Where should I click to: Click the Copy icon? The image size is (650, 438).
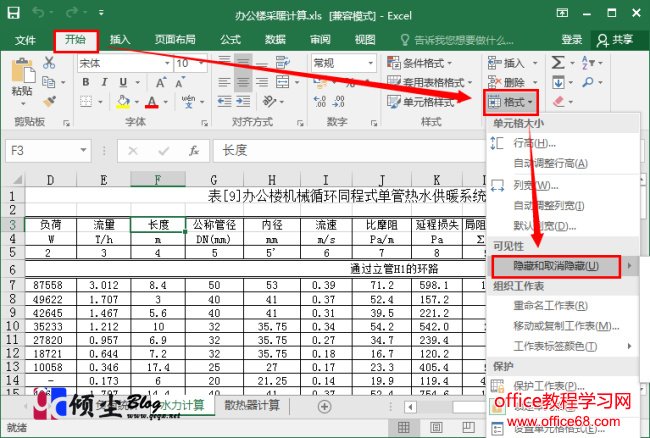(x=49, y=82)
